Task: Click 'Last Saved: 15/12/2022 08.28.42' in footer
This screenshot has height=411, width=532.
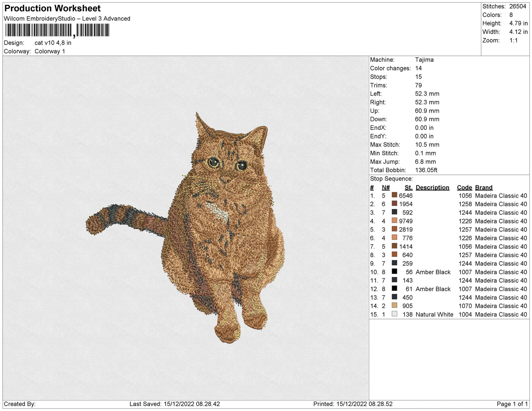Action: click(175, 404)
